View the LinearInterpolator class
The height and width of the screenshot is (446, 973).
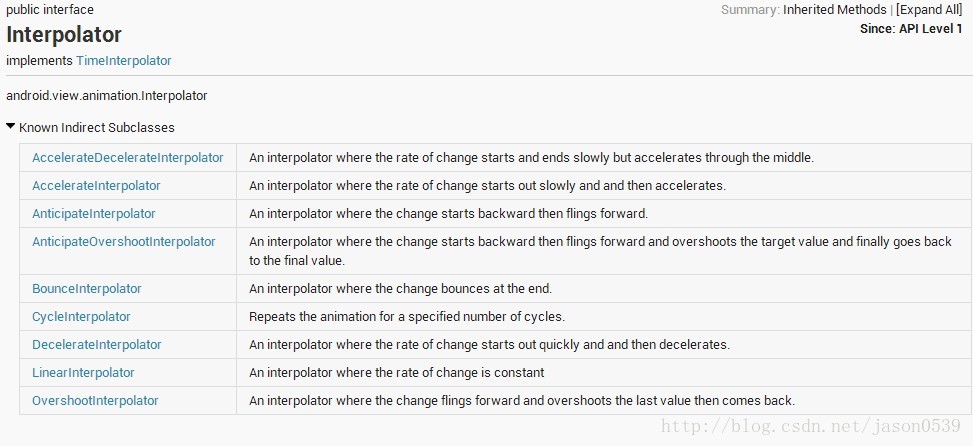[x=83, y=373]
